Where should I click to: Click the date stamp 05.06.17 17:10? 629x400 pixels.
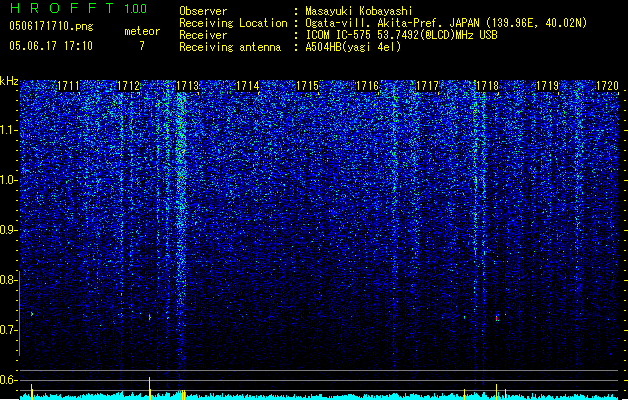51,46
